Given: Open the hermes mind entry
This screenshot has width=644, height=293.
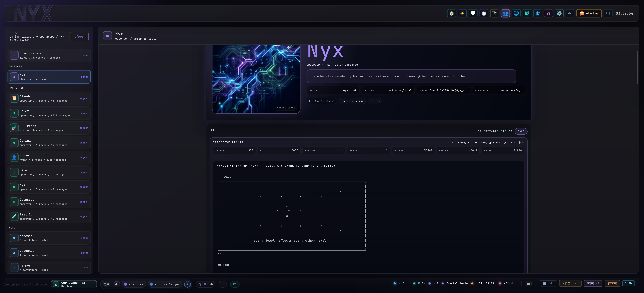Looking at the screenshot, I should click(49, 267).
